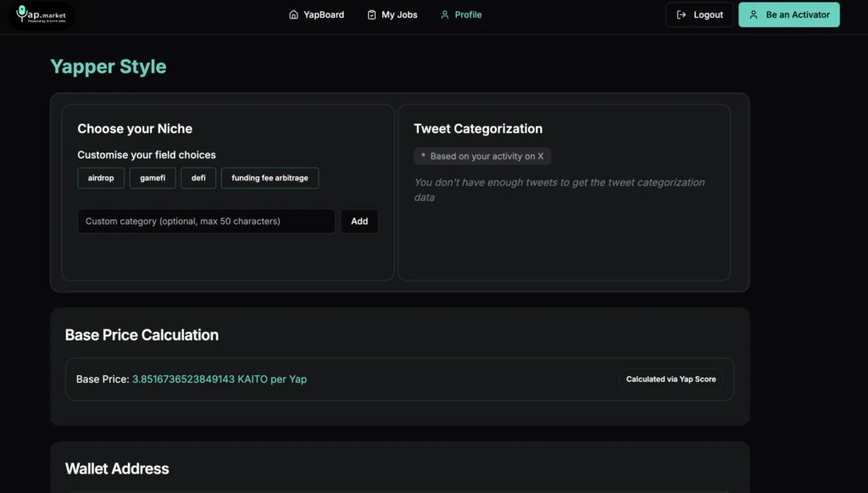Click the Yapper Style heading

(108, 66)
